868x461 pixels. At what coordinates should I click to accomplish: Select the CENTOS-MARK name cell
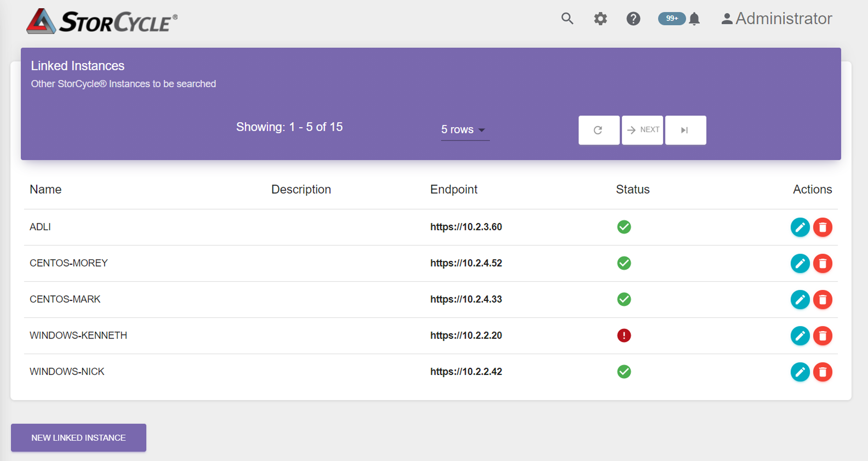(65, 299)
